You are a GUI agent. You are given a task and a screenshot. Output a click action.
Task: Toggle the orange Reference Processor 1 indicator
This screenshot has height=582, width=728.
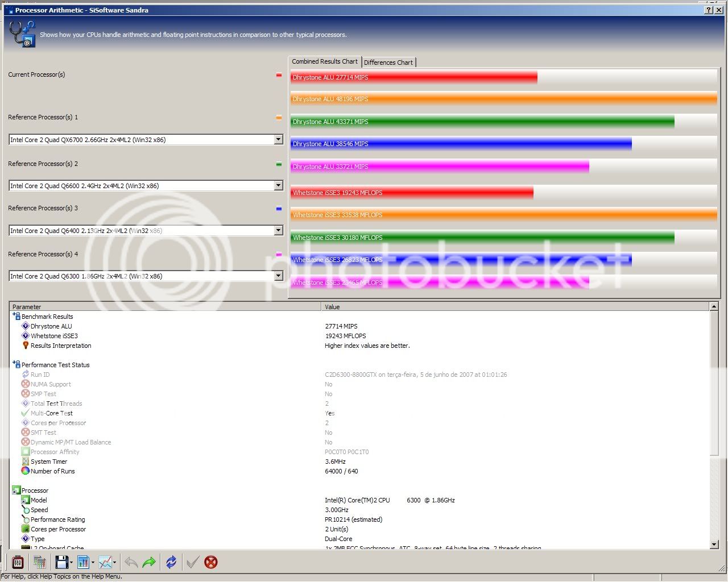[x=279, y=118]
